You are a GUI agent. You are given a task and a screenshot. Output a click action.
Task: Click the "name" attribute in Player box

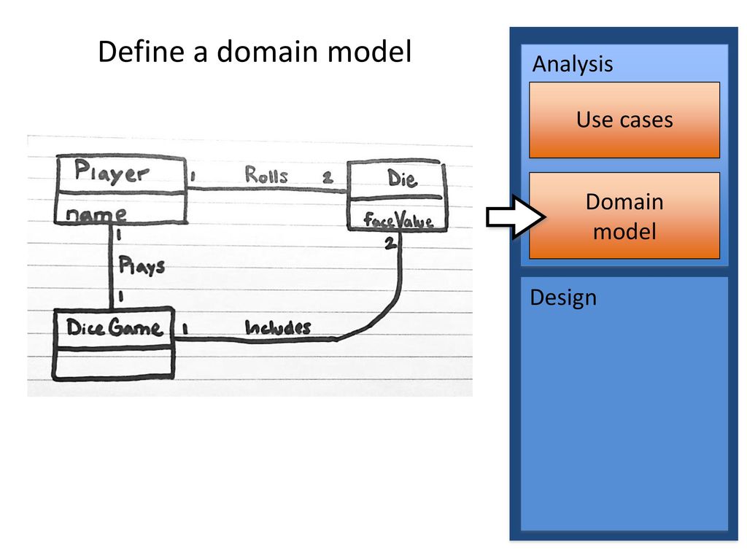click(x=96, y=215)
